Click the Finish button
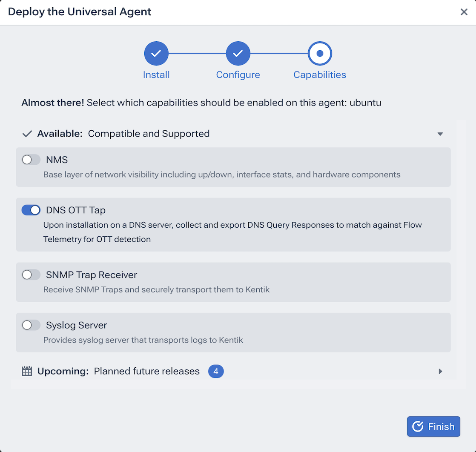Viewport: 476px width, 452px height. (433, 426)
